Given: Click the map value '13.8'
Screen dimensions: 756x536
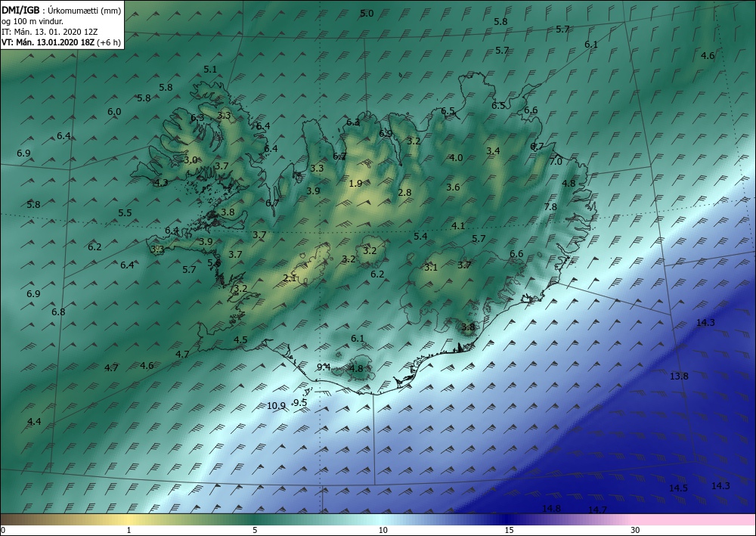Looking at the screenshot, I should tap(679, 376).
